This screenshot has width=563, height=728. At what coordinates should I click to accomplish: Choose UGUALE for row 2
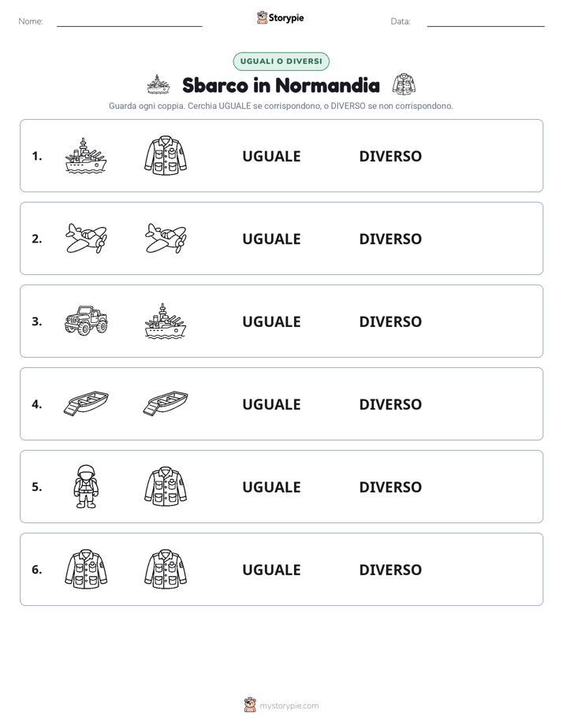271,239
